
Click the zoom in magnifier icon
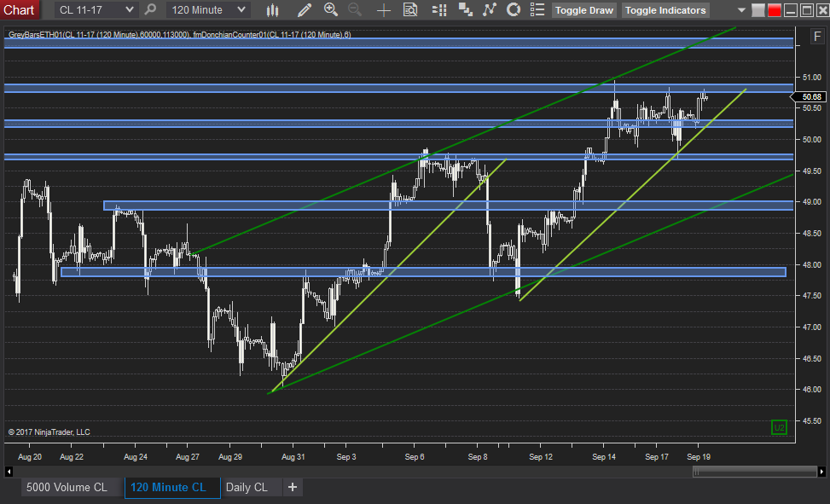[331, 9]
